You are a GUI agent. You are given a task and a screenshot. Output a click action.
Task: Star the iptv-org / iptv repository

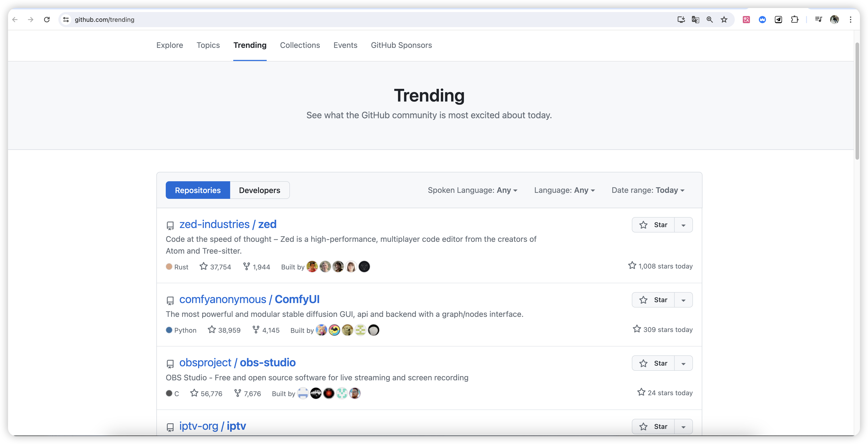653,426
